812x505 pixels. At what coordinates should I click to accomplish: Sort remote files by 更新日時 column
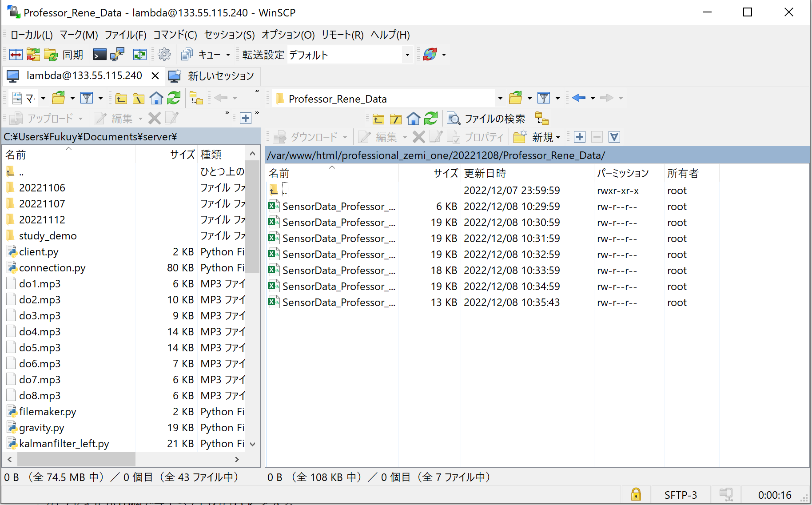(485, 173)
